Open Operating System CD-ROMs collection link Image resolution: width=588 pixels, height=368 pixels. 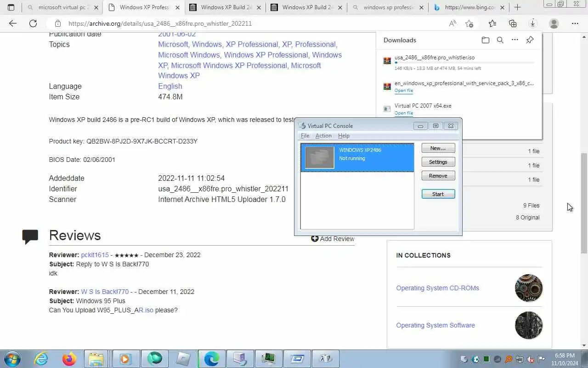click(438, 288)
